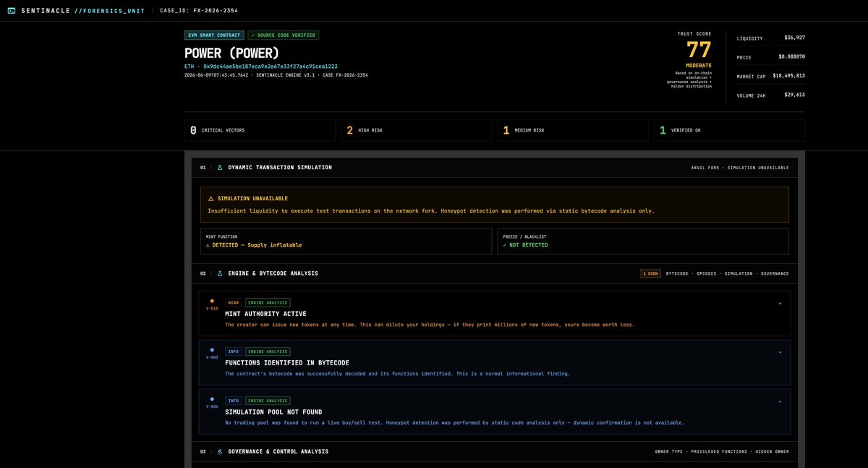This screenshot has height=468, width=868.
Task: Click the orange dot marker of finding V-010
Action: coord(212,301)
